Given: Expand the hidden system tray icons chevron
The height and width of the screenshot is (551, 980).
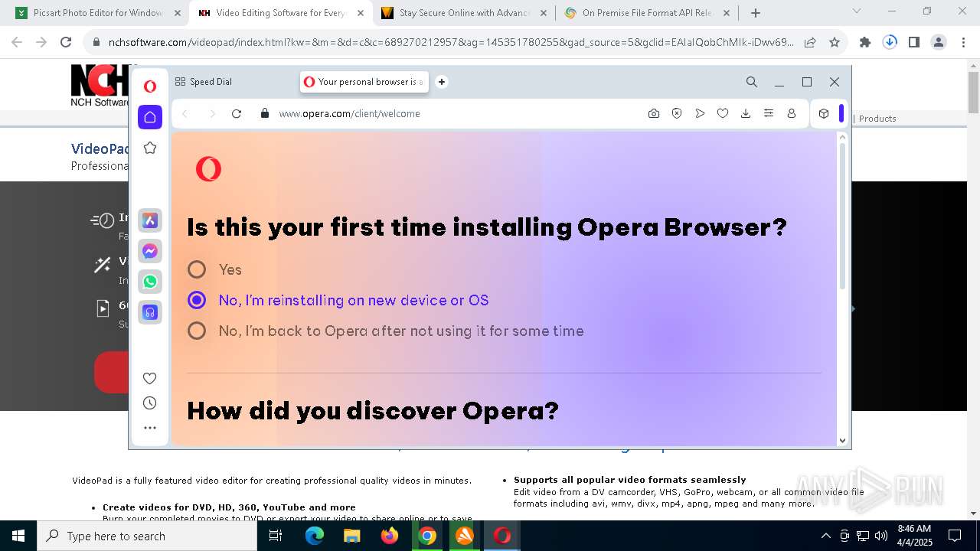Looking at the screenshot, I should (825, 536).
